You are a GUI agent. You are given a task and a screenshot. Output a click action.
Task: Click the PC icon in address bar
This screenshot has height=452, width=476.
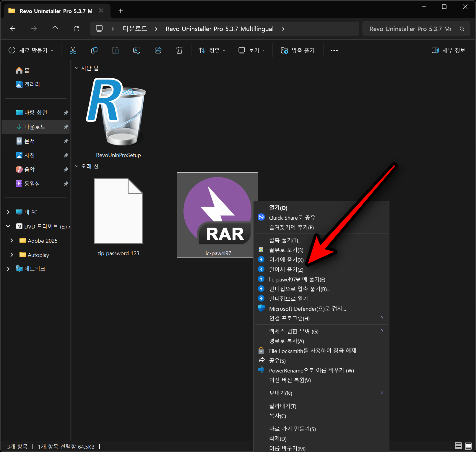pos(99,29)
